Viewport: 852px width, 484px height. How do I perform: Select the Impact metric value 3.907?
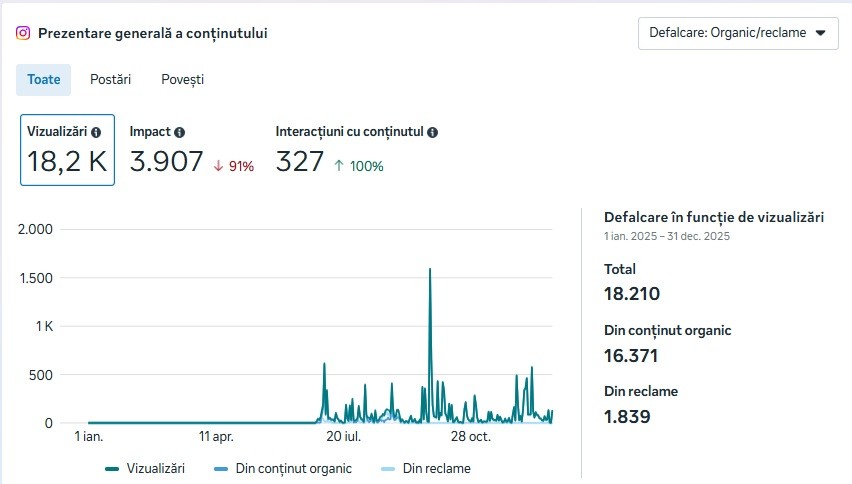coord(167,162)
